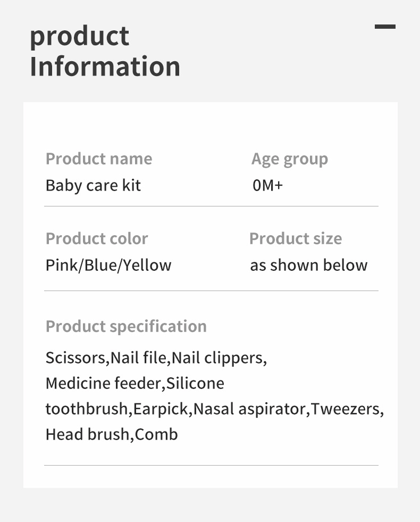Click "Head brush" in the specification list
The height and width of the screenshot is (522, 420).
coord(87,434)
